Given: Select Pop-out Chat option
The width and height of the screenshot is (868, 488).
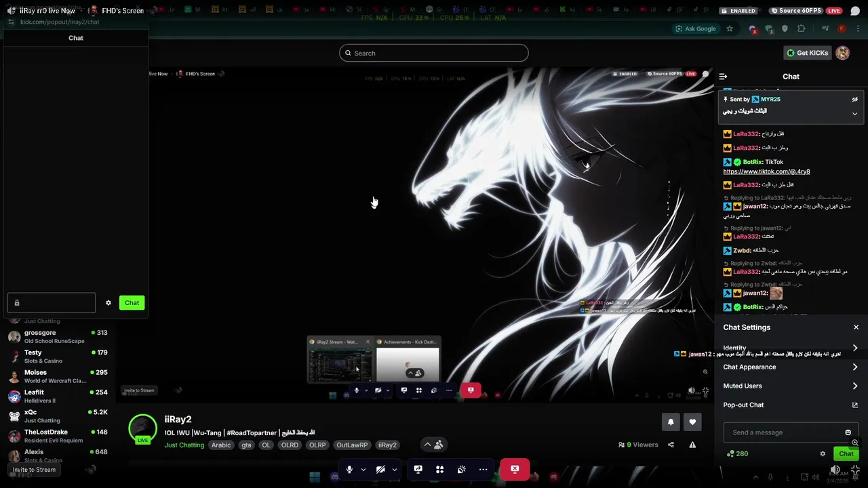Looking at the screenshot, I should click(x=790, y=405).
